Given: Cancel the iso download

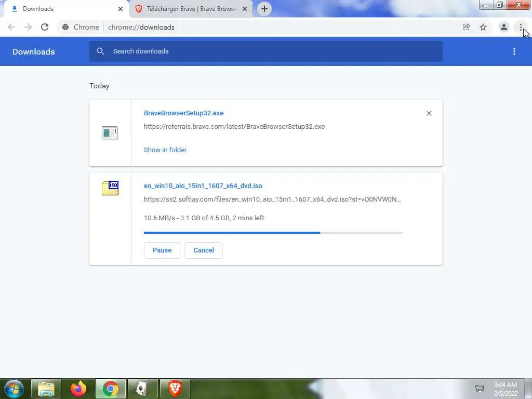Looking at the screenshot, I should click(x=204, y=250).
